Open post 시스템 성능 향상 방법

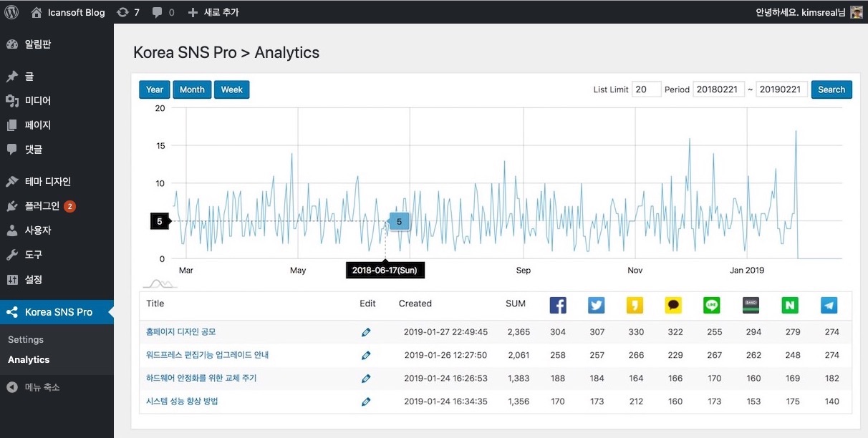click(182, 401)
